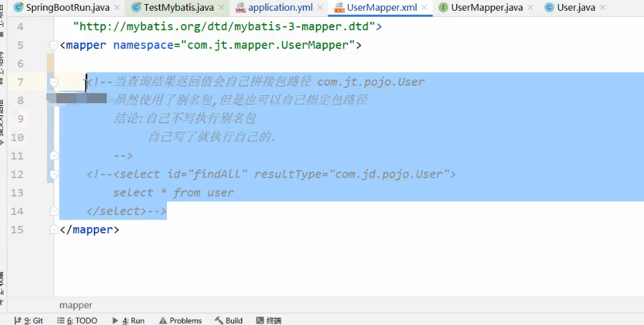Click the "select * from user" SQL line

click(x=174, y=193)
